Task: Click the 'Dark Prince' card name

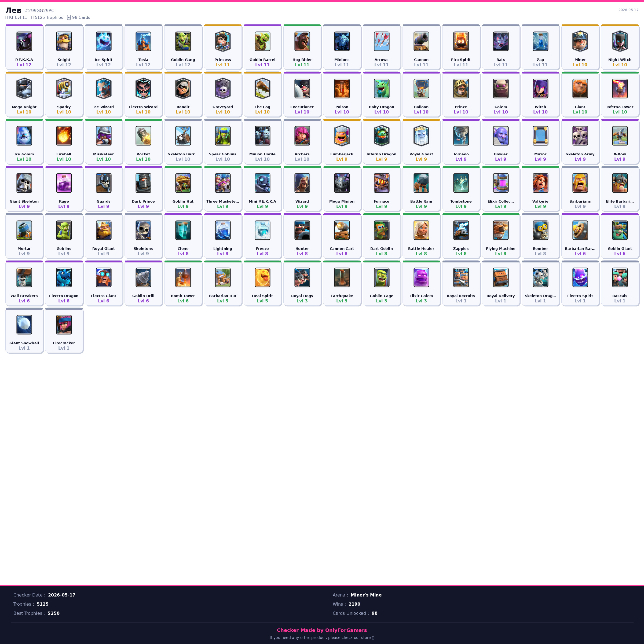Action: click(143, 201)
